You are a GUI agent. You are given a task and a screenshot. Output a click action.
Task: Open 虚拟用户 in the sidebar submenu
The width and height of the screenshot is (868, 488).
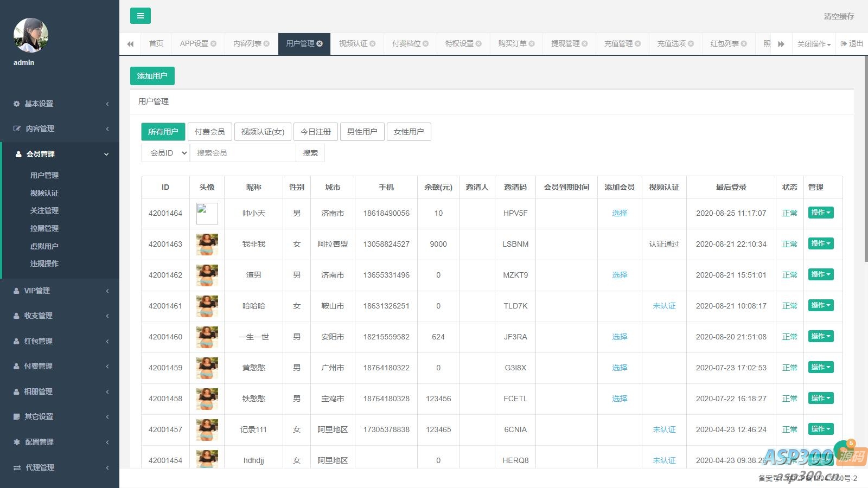(x=44, y=246)
